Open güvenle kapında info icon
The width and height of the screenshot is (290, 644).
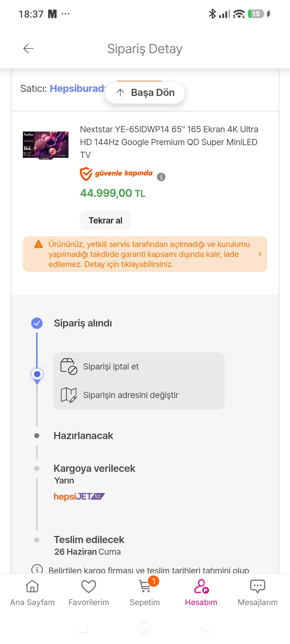coord(161,177)
